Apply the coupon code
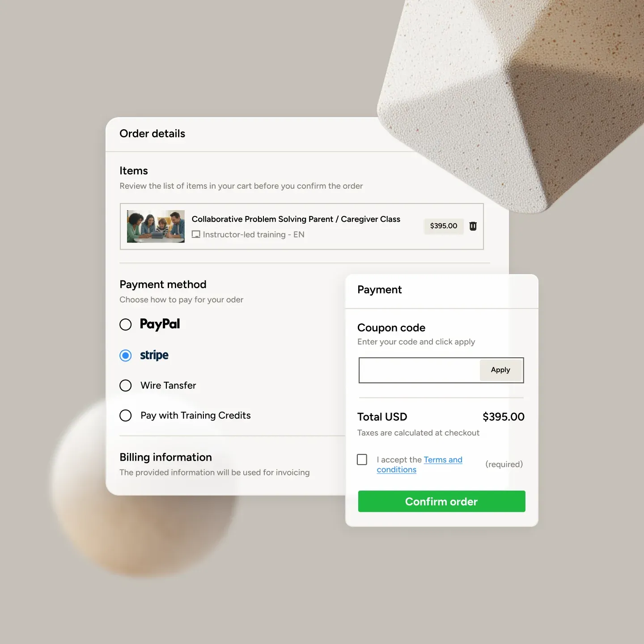Screen dimensions: 644x644 coord(500,370)
